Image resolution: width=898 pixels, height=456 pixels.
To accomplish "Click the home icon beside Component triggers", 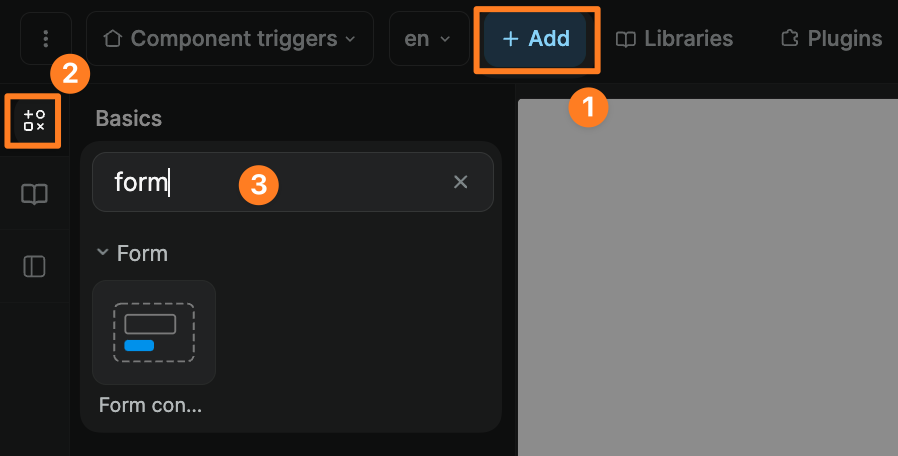I will click(113, 39).
